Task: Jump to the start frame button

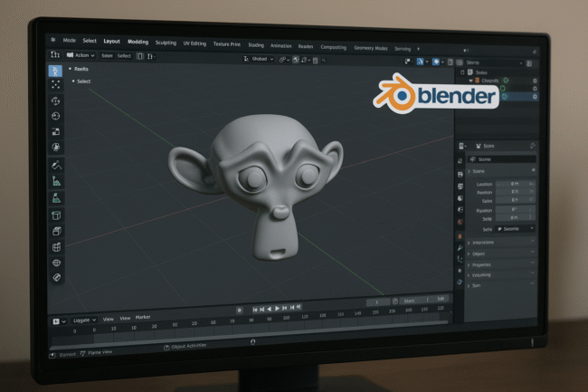Action: [254, 310]
